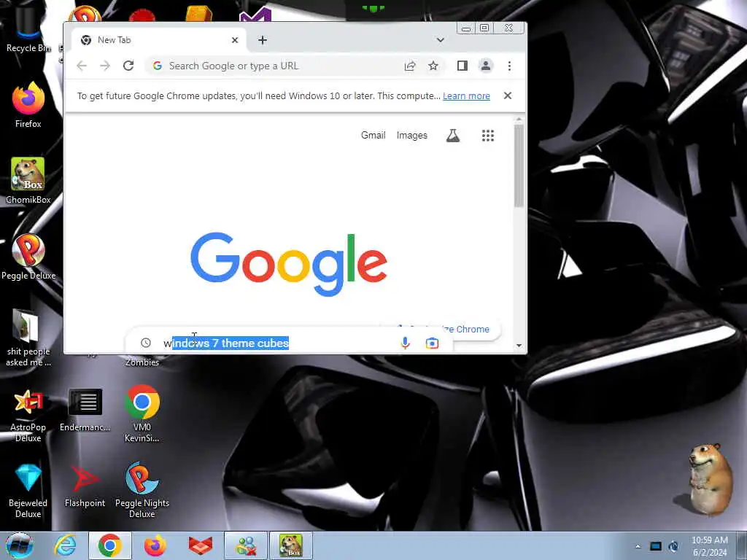Open Images link
This screenshot has width=747, height=560.
pyautogui.click(x=412, y=135)
